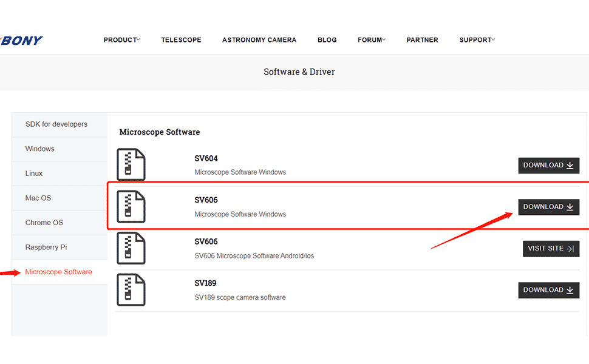The width and height of the screenshot is (589, 364).
Task: Click the SV189 zip file icon
Action: coord(131,290)
